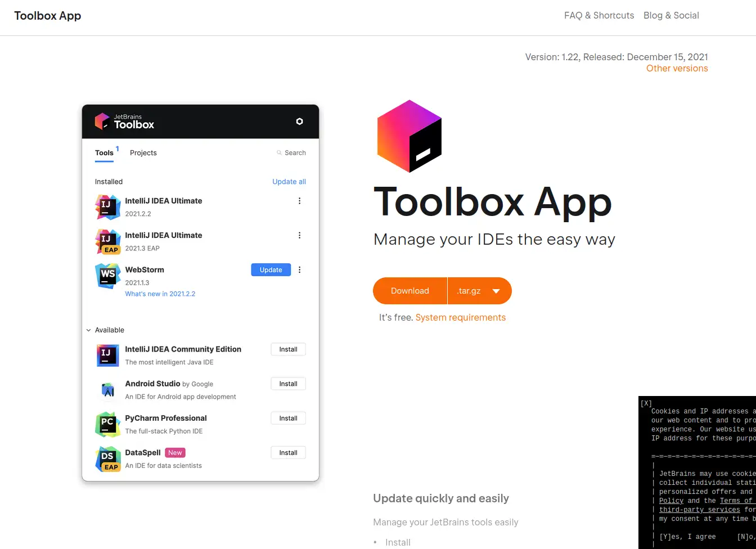Click the Policy link in cookie banner

[671, 501]
